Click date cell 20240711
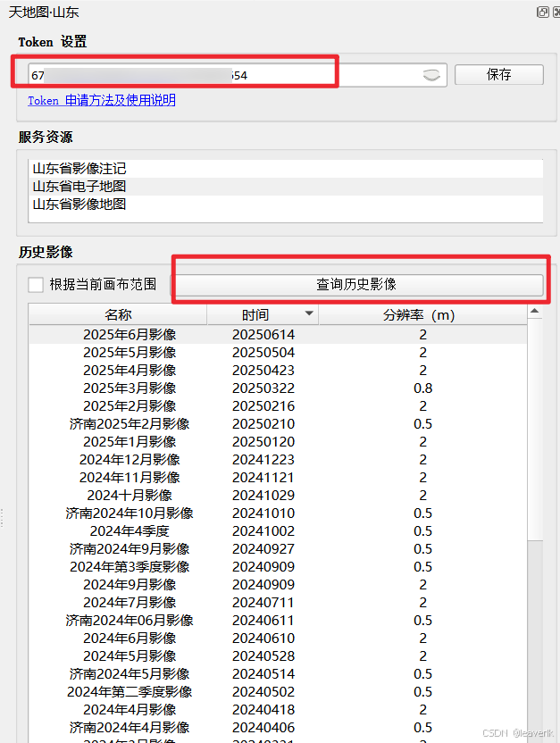Screen dimensions: 560x743 (263, 602)
